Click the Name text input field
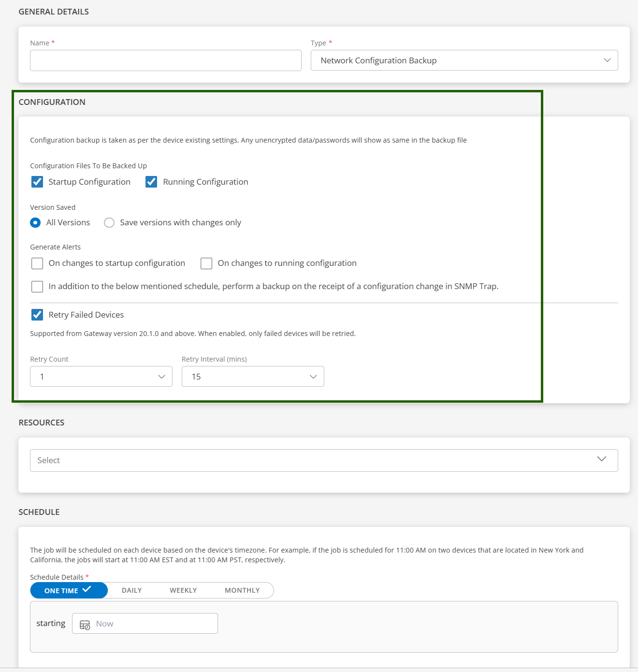 [x=165, y=60]
